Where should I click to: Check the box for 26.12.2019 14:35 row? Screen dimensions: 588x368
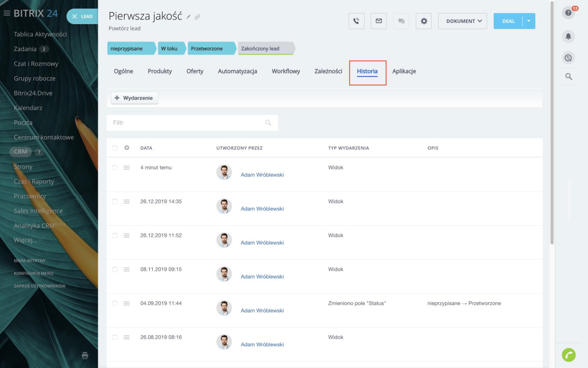click(115, 202)
